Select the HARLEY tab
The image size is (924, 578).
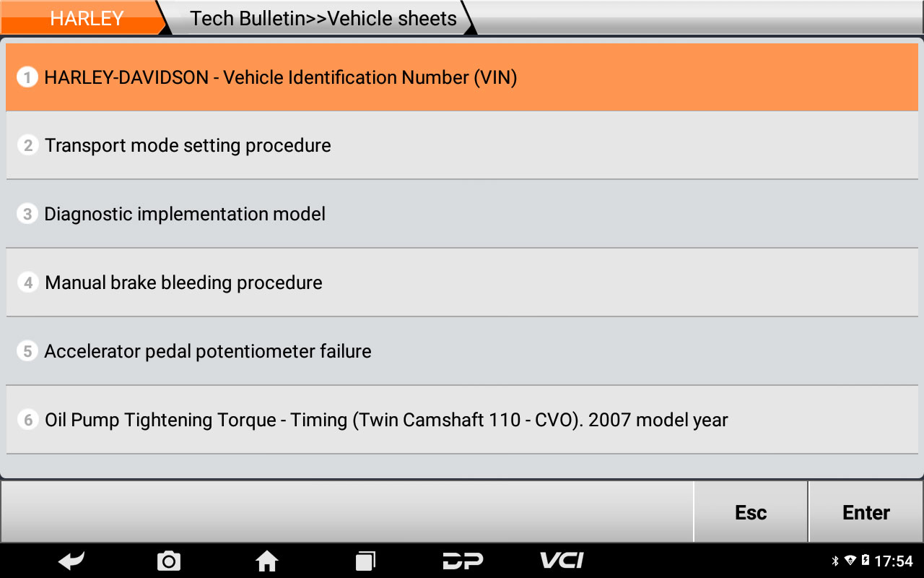pyautogui.click(x=87, y=19)
